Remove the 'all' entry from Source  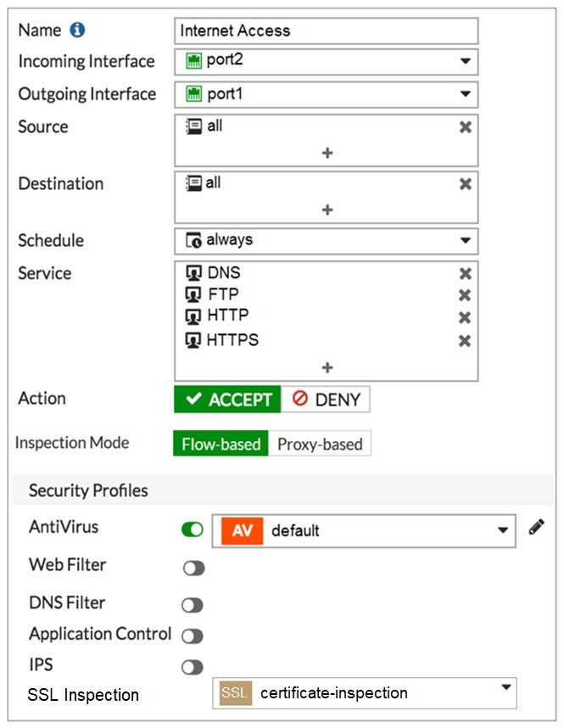click(465, 126)
